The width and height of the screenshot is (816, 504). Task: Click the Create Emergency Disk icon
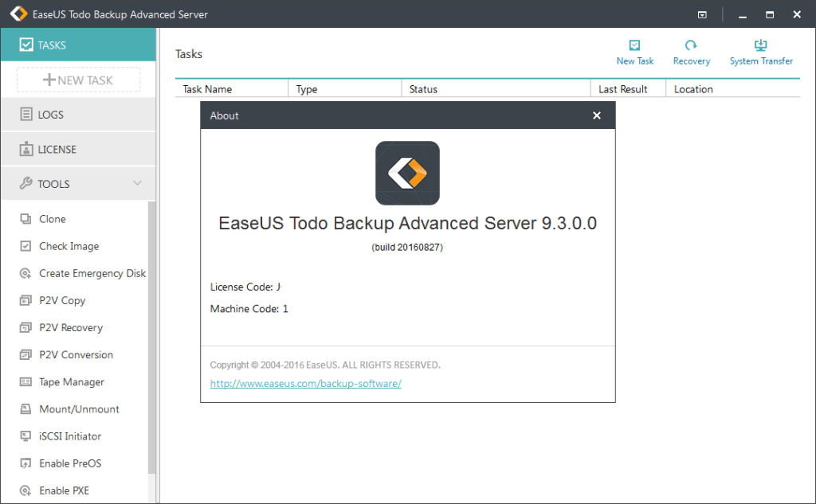(25, 273)
